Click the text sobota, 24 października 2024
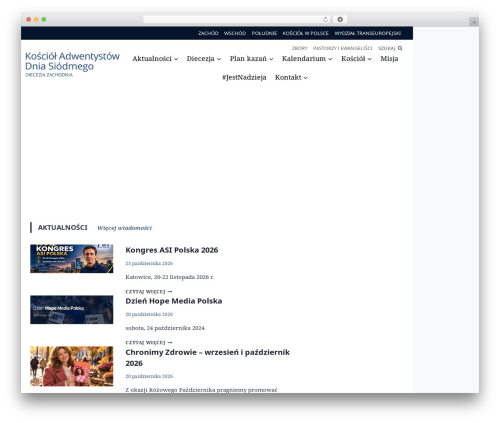The width and height of the screenshot is (500, 423). tap(165, 328)
